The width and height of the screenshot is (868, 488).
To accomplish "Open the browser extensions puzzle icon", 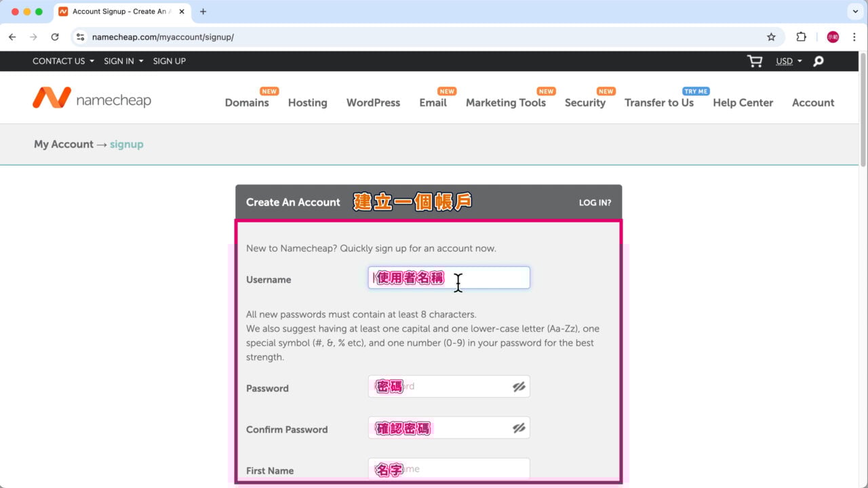I will [801, 37].
